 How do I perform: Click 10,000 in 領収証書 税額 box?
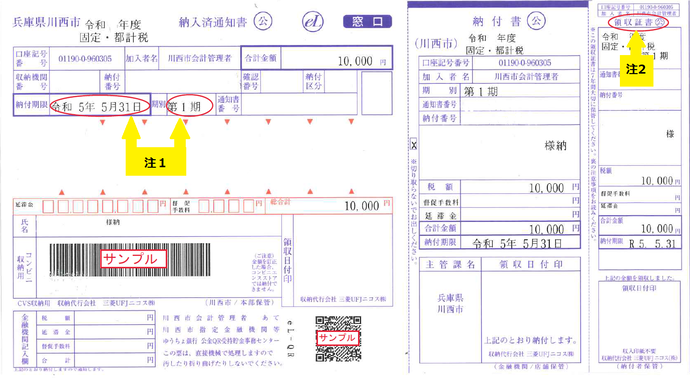coord(657,180)
